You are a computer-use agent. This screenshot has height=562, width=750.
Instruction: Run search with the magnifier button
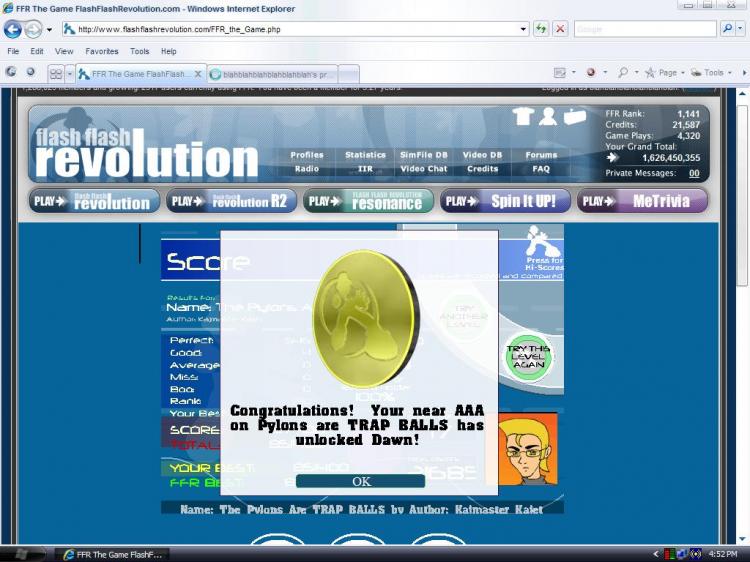(x=727, y=29)
